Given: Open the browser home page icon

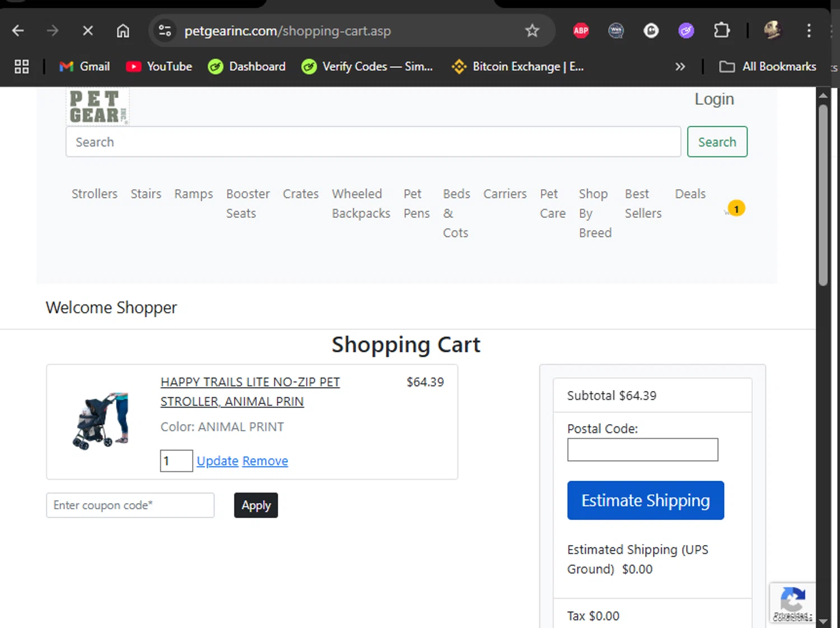Looking at the screenshot, I should click(123, 30).
